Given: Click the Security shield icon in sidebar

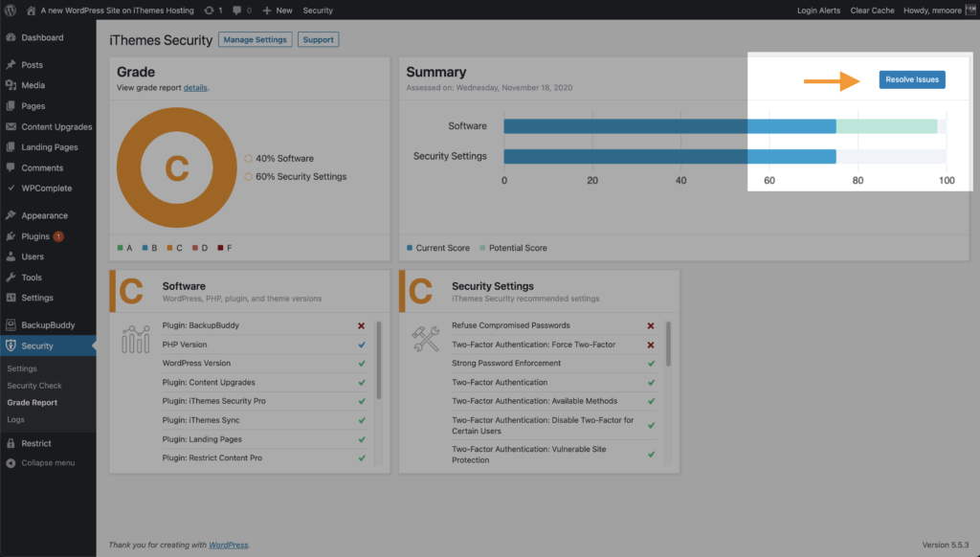Looking at the screenshot, I should pyautogui.click(x=11, y=345).
